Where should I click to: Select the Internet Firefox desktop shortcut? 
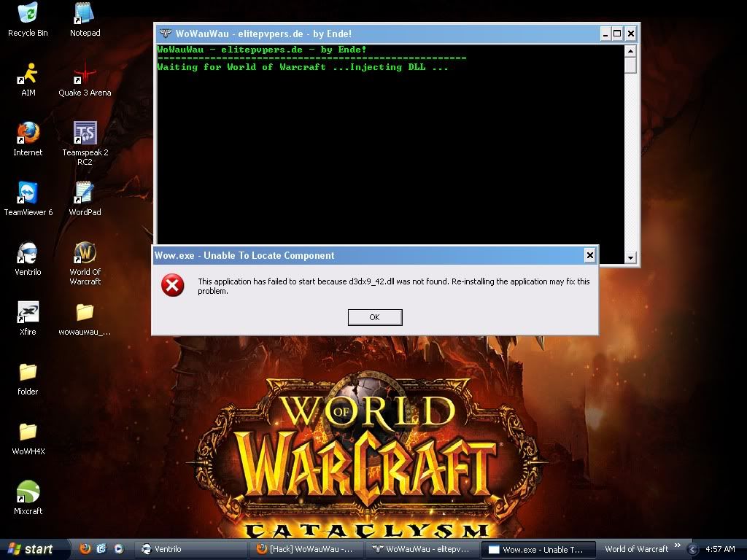[28, 139]
